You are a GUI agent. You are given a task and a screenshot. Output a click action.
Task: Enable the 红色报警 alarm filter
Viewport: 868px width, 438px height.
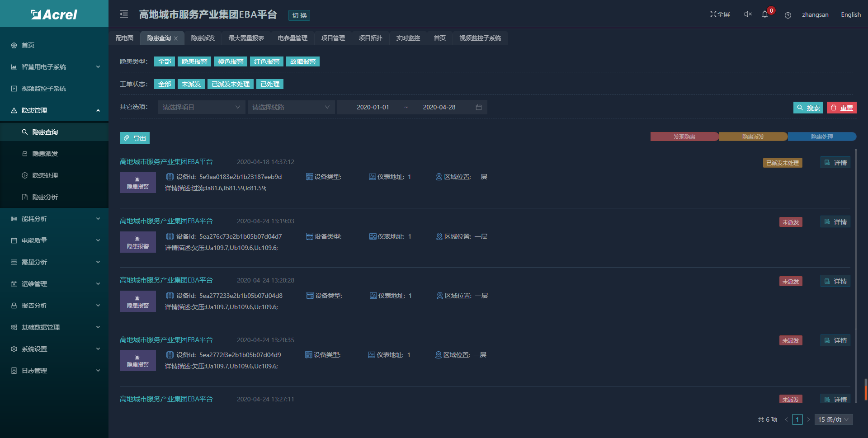[266, 61]
